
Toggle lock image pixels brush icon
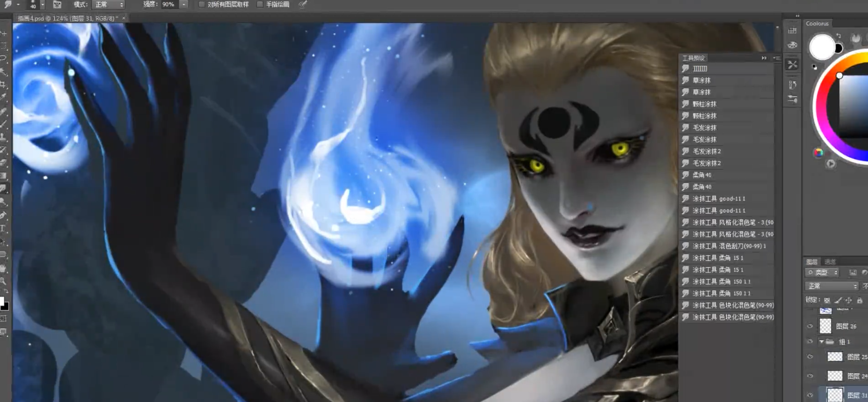point(838,300)
